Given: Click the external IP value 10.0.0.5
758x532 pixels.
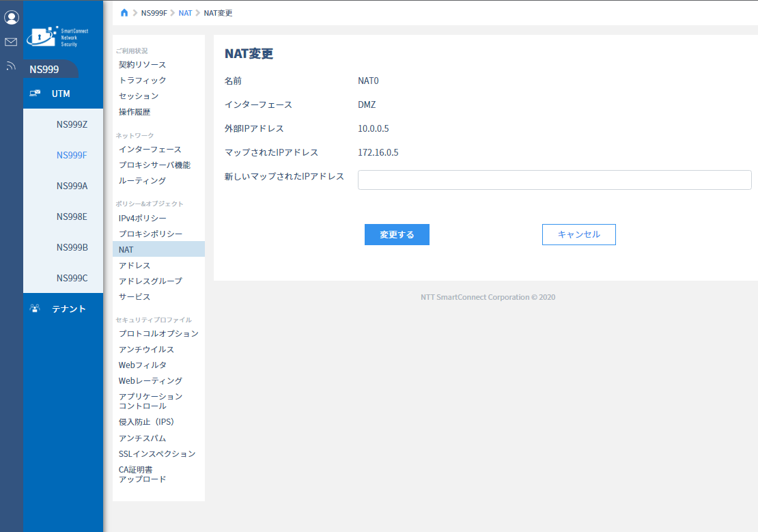Looking at the screenshot, I should click(x=374, y=128).
